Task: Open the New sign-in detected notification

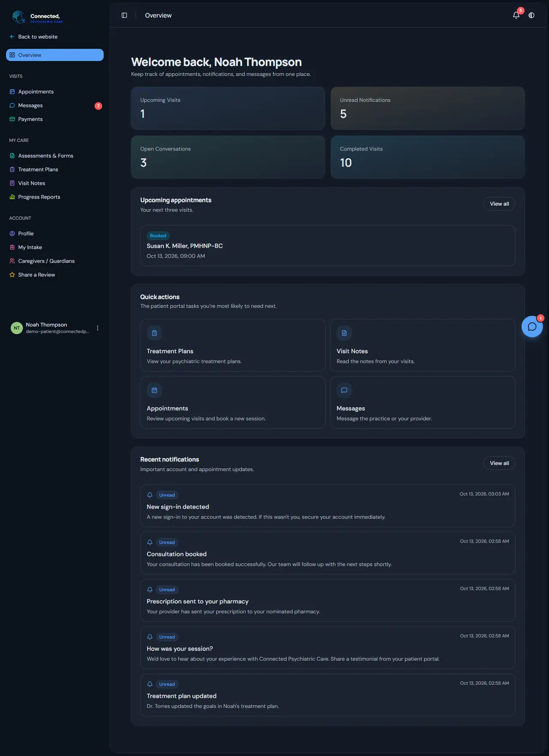Action: (328, 506)
